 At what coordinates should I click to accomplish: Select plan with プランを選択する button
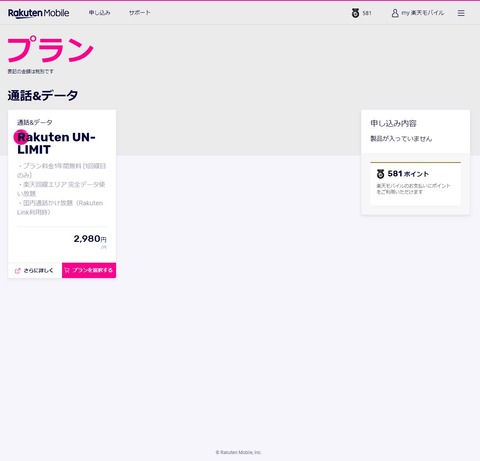[89, 270]
